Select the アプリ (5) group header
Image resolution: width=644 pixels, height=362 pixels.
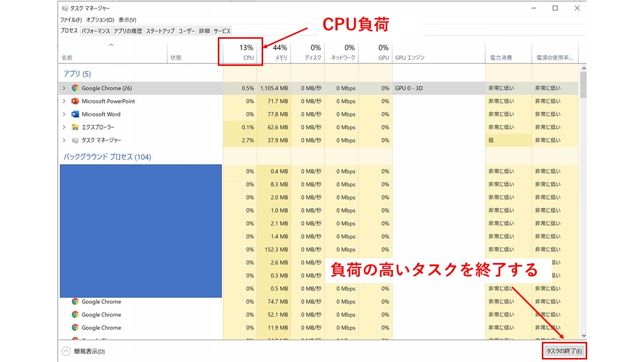(77, 74)
